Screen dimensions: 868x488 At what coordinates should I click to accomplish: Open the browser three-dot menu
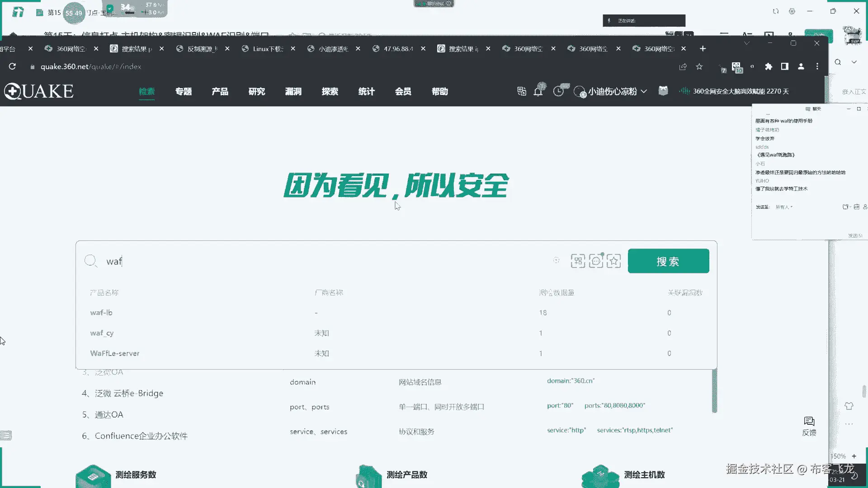pyautogui.click(x=817, y=66)
